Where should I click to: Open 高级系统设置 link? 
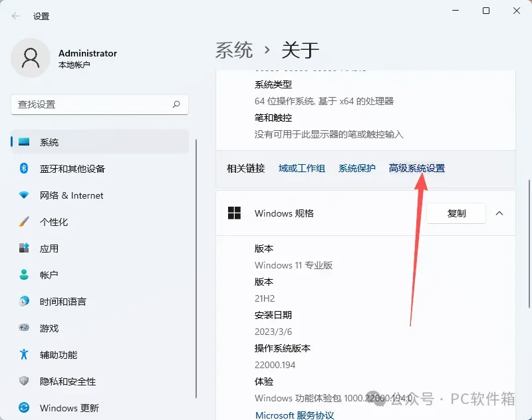coord(417,168)
